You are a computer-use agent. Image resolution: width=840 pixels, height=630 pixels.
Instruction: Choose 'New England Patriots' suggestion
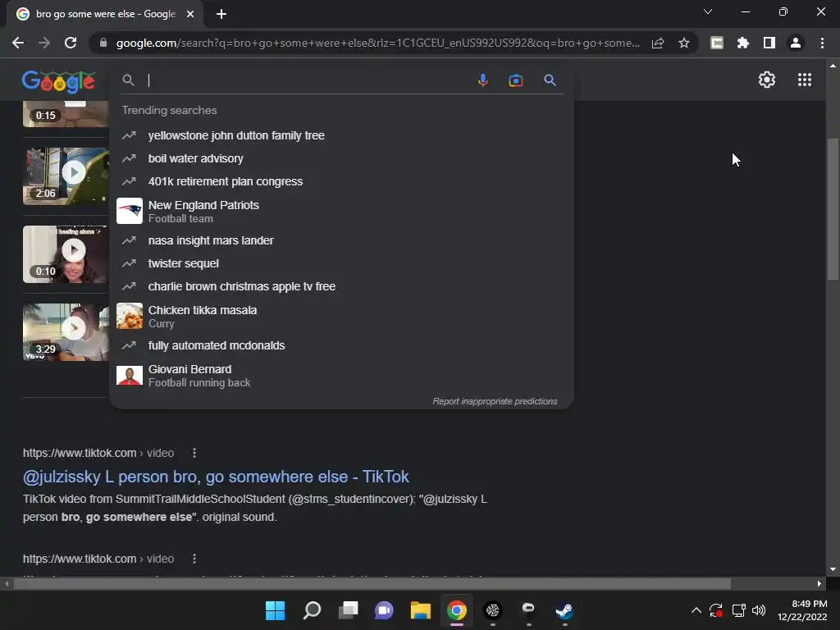(342, 211)
